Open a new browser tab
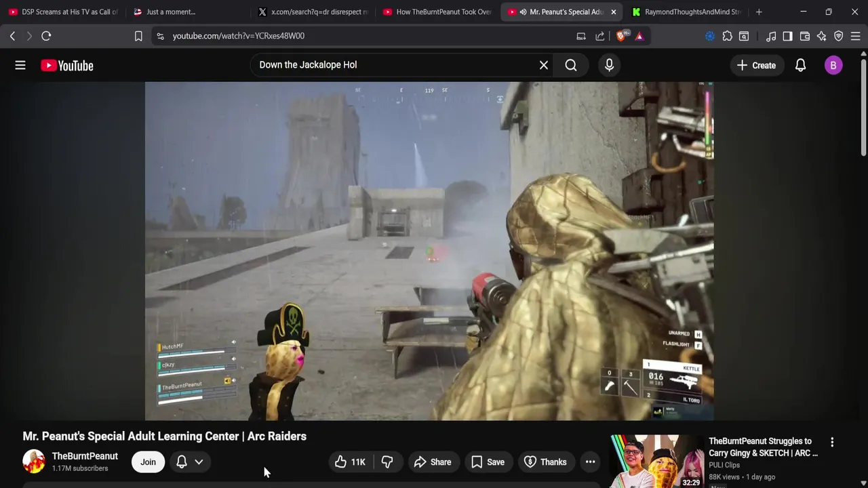The height and width of the screenshot is (488, 868). point(759,12)
